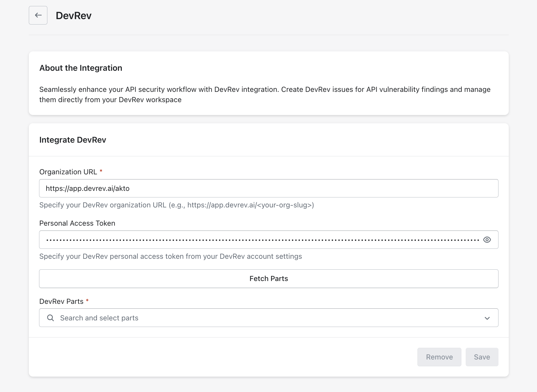Image resolution: width=537 pixels, height=392 pixels.
Task: Click the Remove button
Action: pos(439,357)
